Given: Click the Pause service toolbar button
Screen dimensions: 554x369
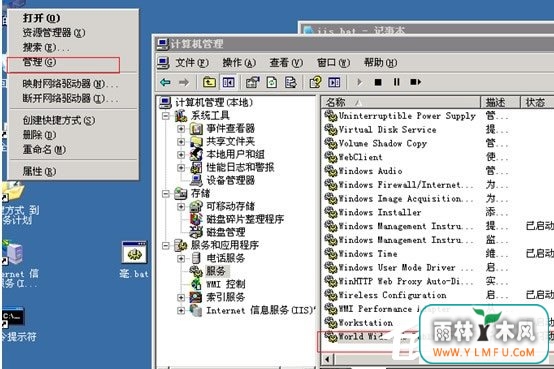Looking at the screenshot, I should pos(397,82).
